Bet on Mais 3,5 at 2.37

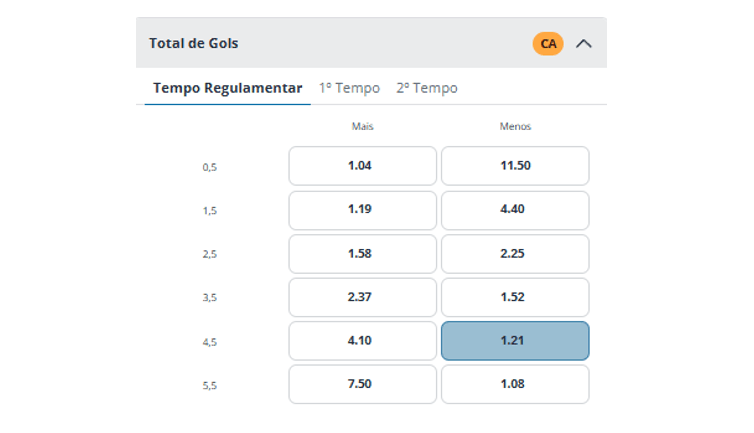tap(362, 297)
